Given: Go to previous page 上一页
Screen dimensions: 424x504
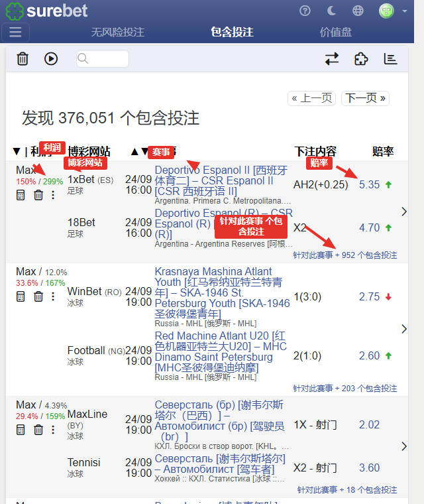Looking at the screenshot, I should click(x=311, y=98).
